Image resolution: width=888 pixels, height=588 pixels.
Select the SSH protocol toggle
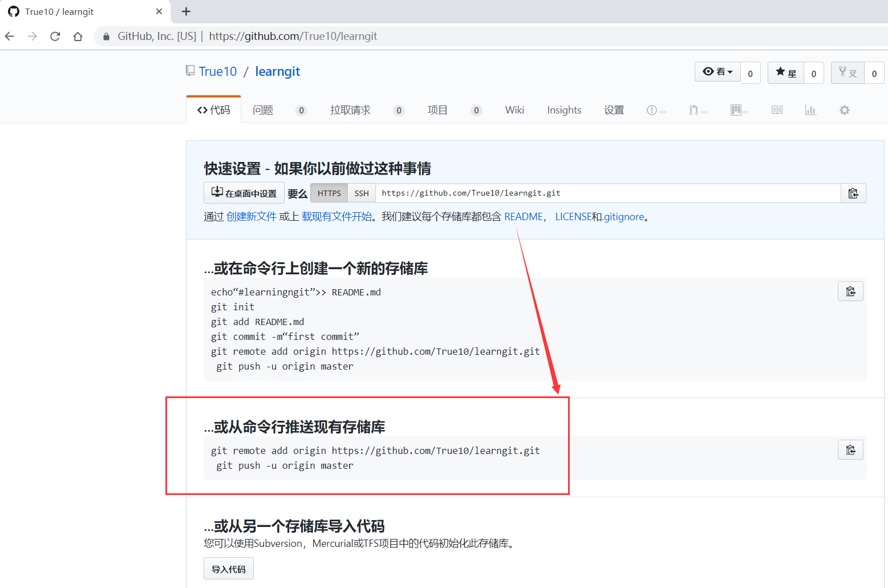click(362, 193)
